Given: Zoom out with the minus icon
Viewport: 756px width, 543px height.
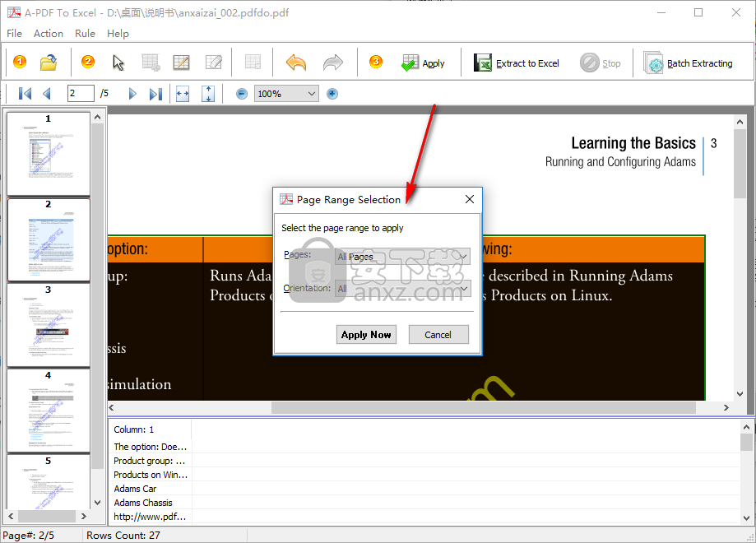Looking at the screenshot, I should point(242,94).
